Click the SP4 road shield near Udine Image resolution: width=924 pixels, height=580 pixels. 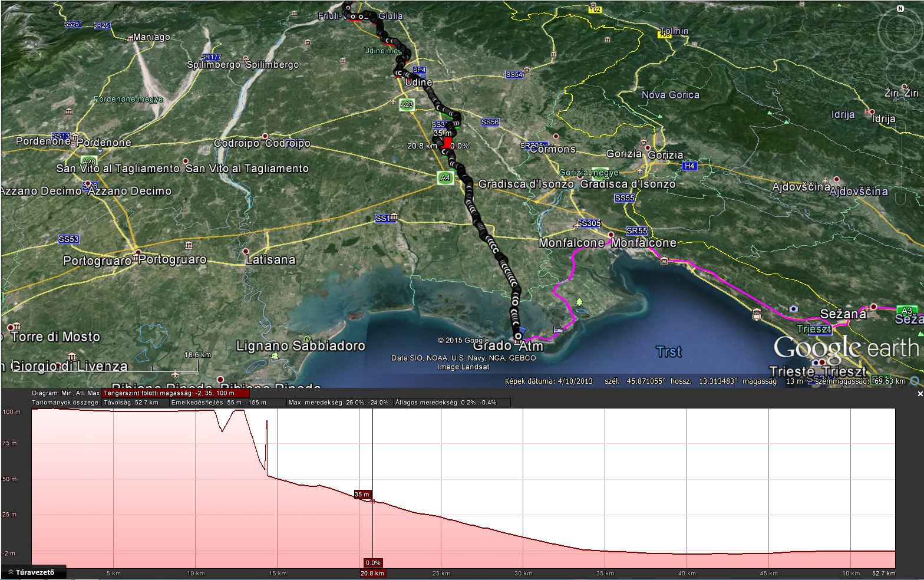coord(419,70)
